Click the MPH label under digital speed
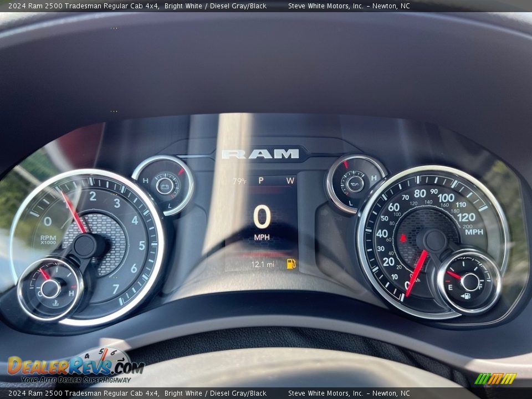The image size is (532, 399). [262, 237]
